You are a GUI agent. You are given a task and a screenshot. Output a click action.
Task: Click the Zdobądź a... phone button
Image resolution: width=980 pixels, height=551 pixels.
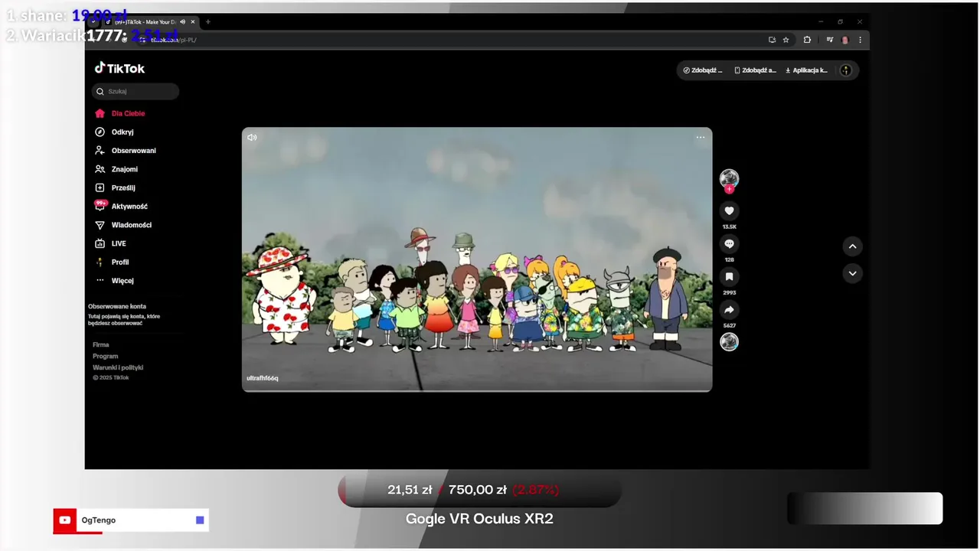(x=755, y=70)
